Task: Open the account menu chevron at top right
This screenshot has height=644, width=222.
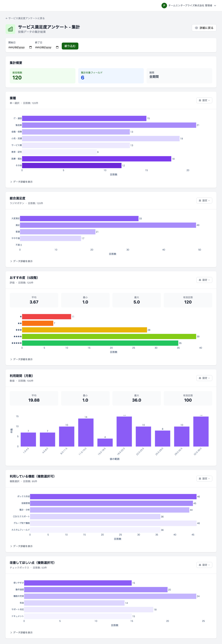Action: coord(215,6)
